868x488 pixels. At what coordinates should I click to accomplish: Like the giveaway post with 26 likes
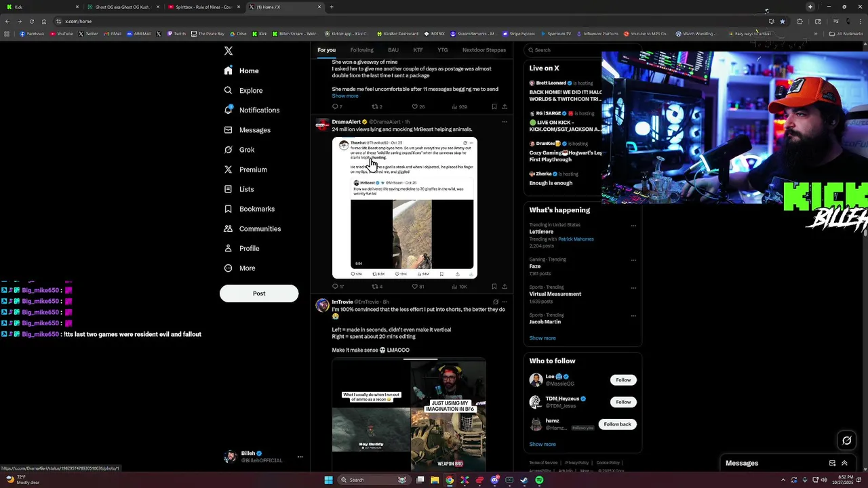tap(418, 106)
